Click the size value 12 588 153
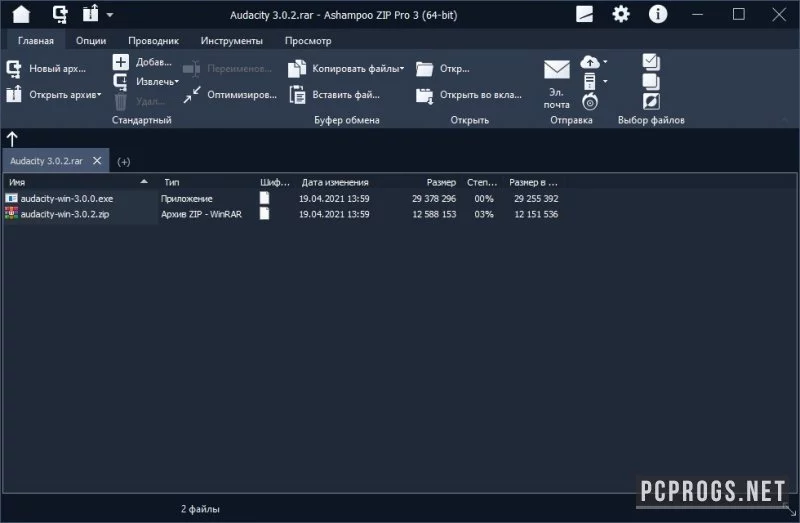The image size is (800, 523). pyautogui.click(x=434, y=214)
